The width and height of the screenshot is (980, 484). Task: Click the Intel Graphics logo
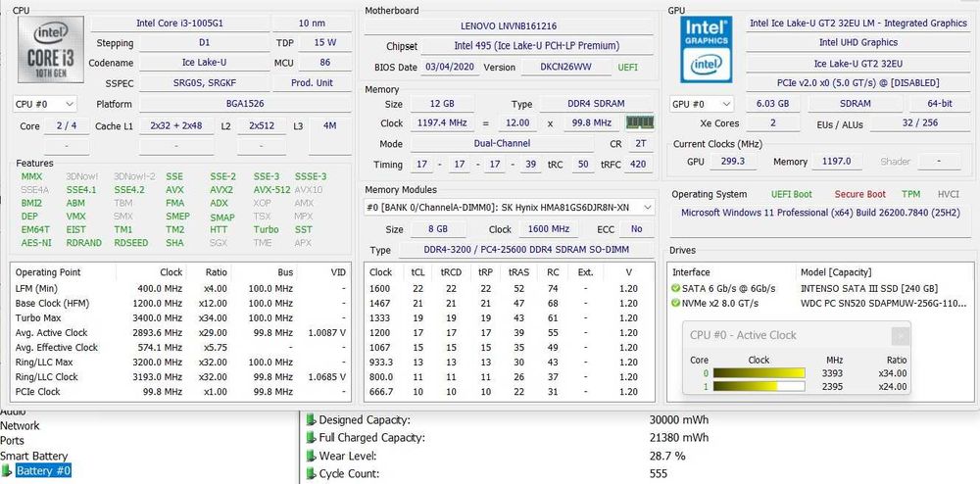coord(707,49)
